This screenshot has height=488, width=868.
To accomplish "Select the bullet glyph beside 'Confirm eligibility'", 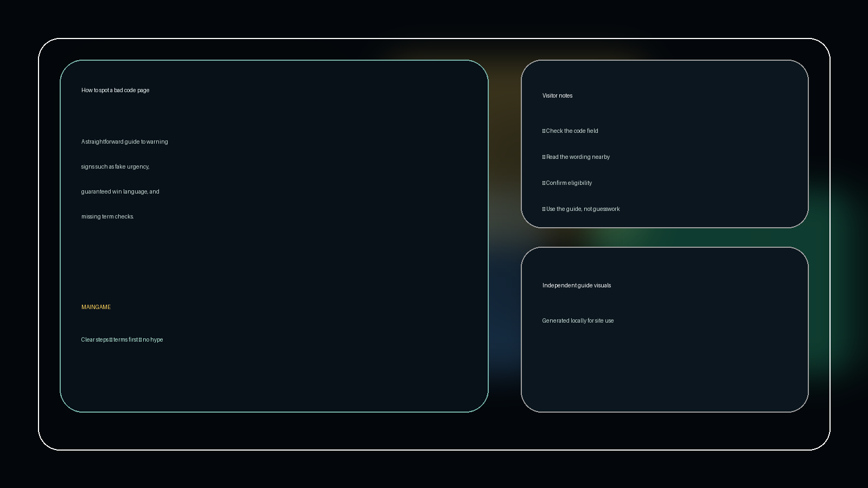I will pyautogui.click(x=544, y=183).
